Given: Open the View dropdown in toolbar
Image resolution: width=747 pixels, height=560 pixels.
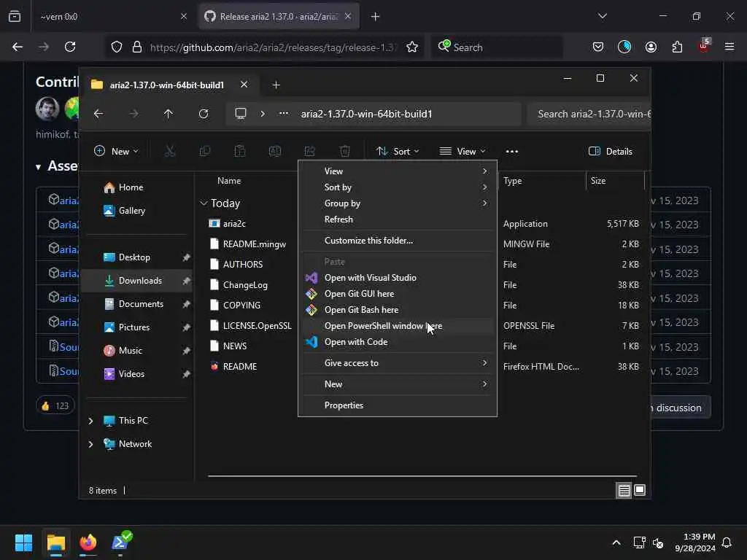Looking at the screenshot, I should (x=462, y=152).
